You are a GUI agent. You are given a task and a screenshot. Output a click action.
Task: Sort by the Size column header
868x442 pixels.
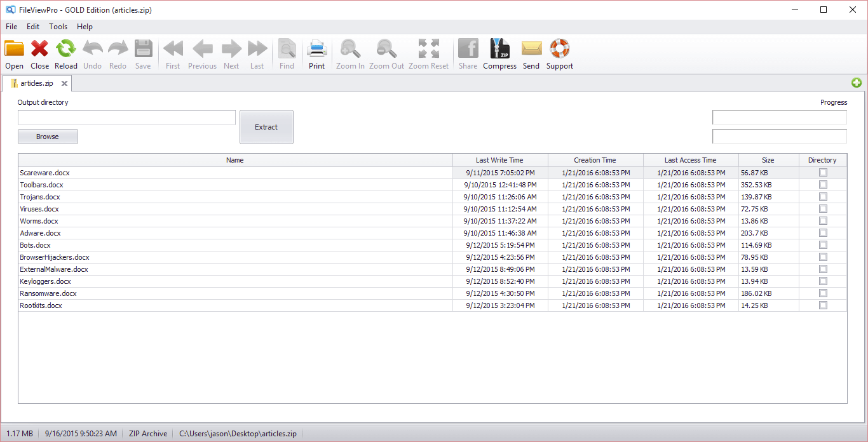(768, 160)
